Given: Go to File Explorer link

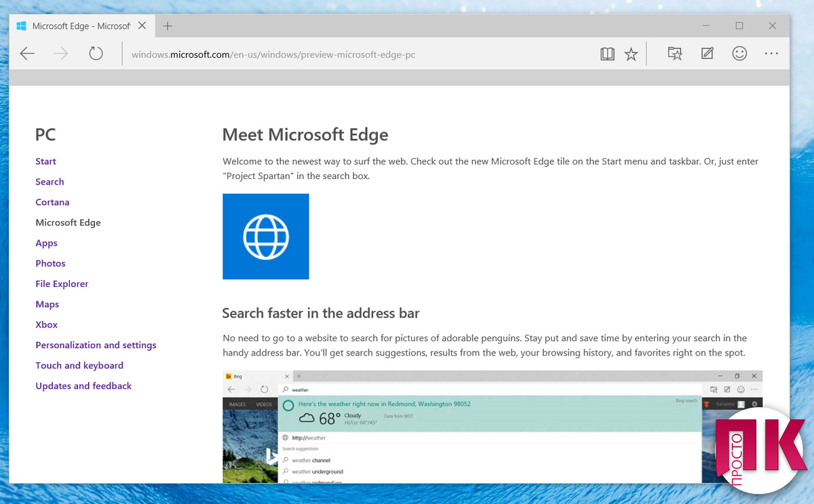Looking at the screenshot, I should pyautogui.click(x=62, y=284).
